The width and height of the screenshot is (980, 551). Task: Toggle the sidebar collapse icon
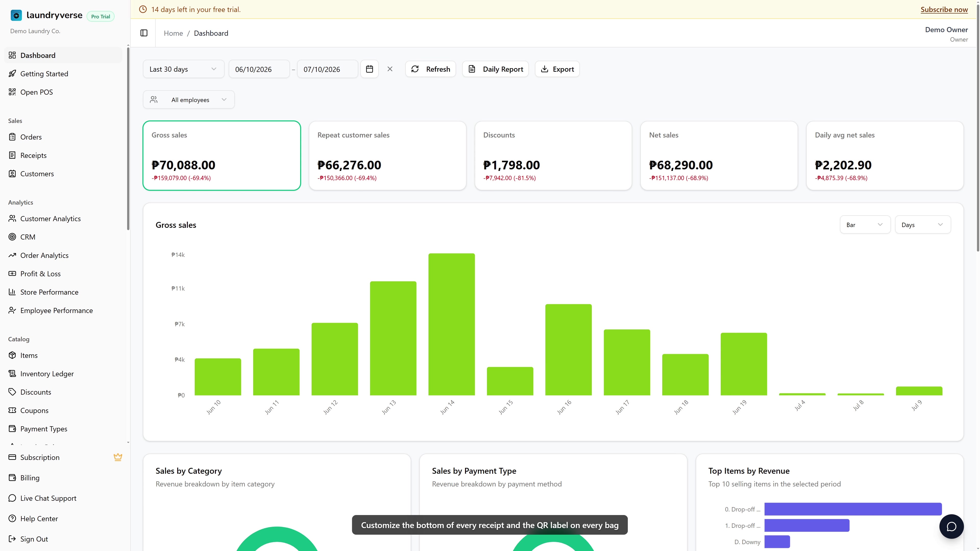pos(144,33)
